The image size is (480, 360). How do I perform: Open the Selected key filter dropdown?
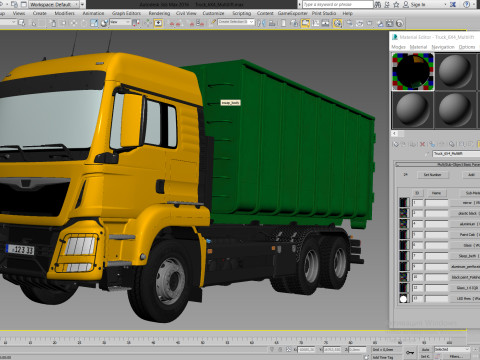tap(452, 349)
